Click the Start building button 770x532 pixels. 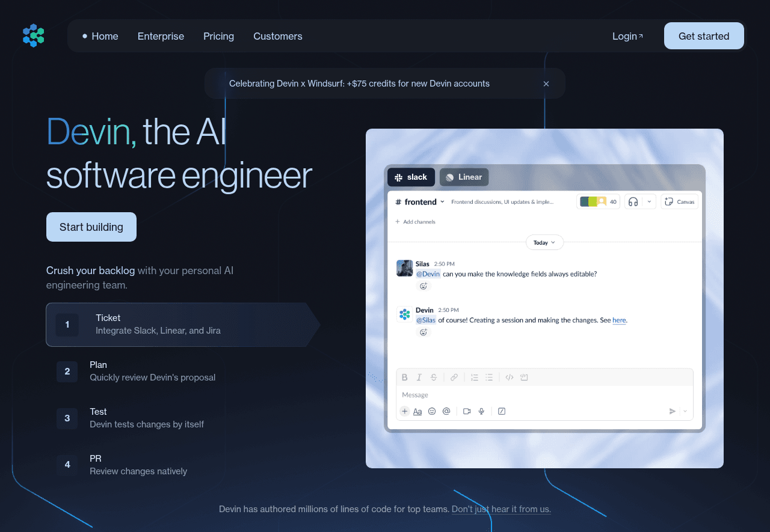[x=91, y=227]
